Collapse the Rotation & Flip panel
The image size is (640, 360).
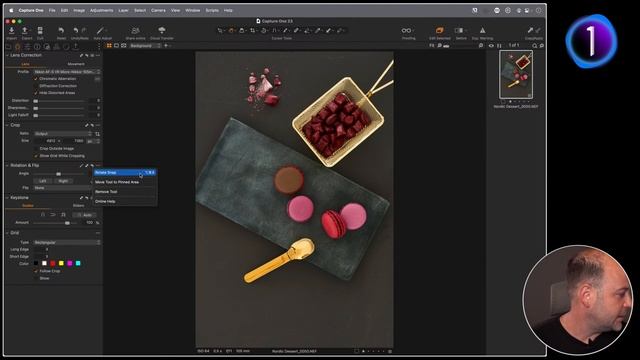[7, 165]
